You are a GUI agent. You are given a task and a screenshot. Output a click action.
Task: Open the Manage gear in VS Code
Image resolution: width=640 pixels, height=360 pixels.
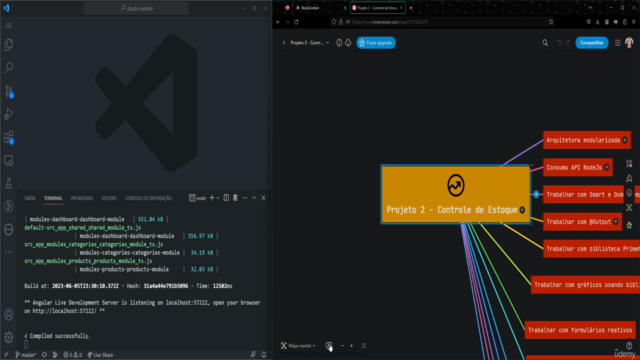click(x=9, y=337)
